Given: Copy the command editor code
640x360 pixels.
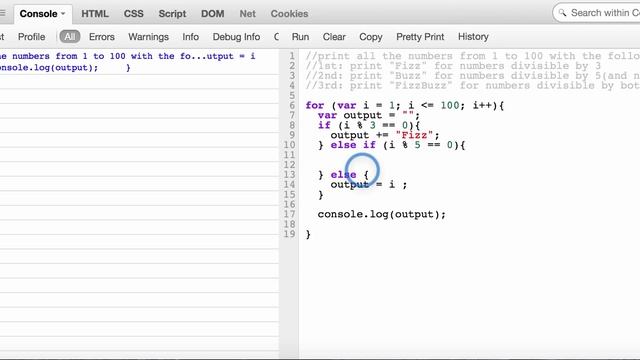Looking at the screenshot, I should [x=371, y=37].
